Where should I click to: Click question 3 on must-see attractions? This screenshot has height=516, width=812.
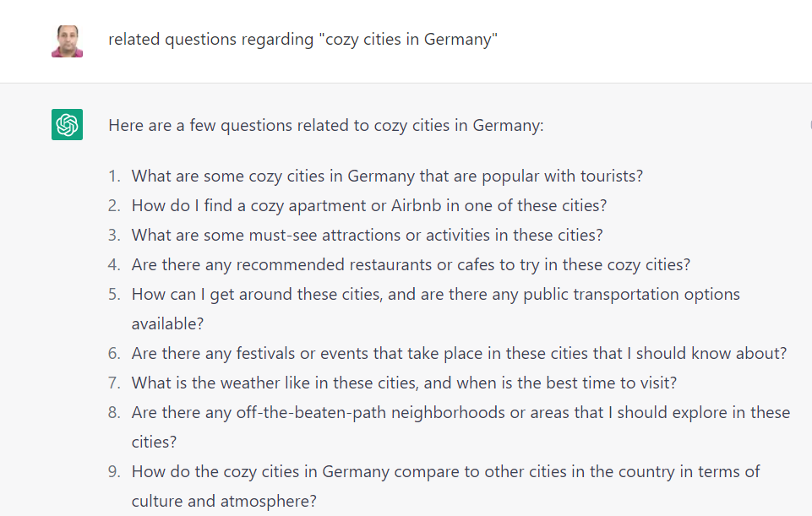point(367,235)
